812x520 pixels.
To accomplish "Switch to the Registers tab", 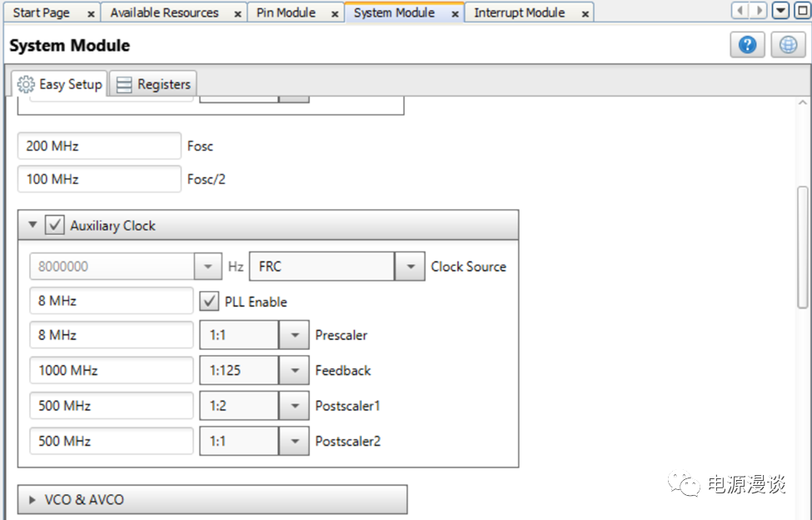I will click(154, 84).
